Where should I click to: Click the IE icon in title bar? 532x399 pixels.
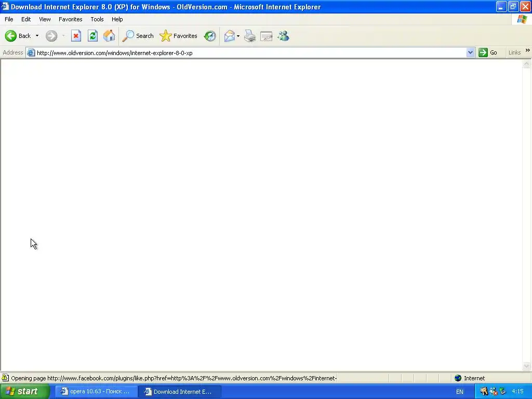pyautogui.click(x=5, y=6)
